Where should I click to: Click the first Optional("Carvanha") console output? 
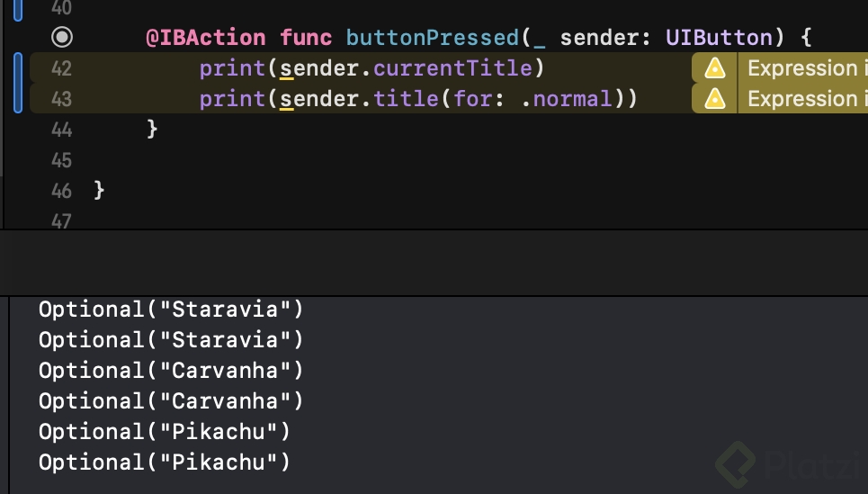point(171,371)
